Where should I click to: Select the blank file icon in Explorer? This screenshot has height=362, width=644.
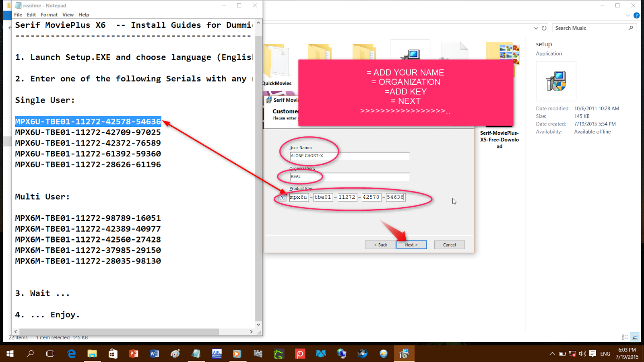click(x=455, y=51)
